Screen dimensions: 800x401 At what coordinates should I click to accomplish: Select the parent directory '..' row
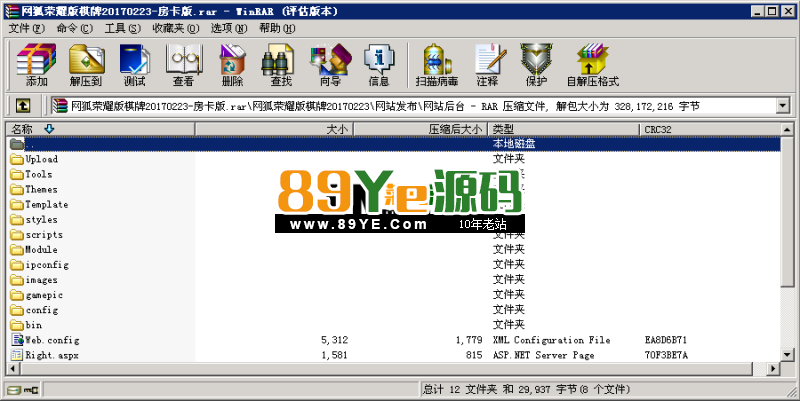[395, 144]
